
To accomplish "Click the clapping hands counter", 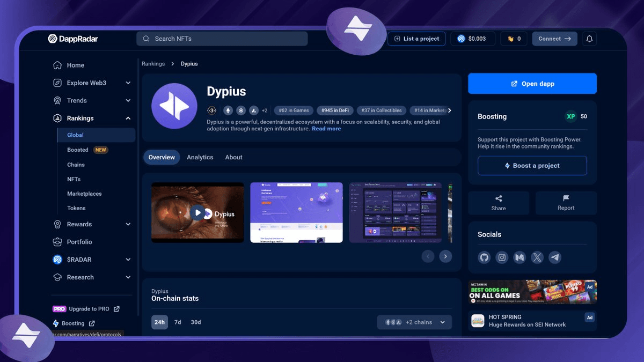I will (x=514, y=39).
